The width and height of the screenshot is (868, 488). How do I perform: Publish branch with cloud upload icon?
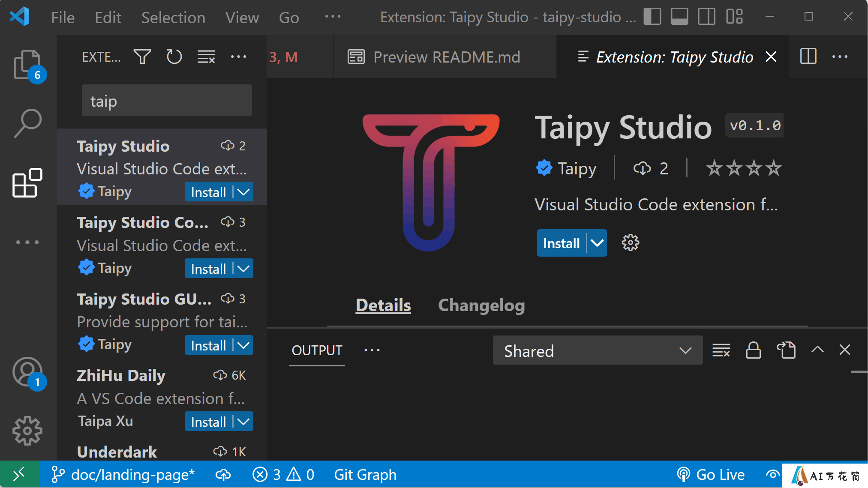pyautogui.click(x=223, y=475)
